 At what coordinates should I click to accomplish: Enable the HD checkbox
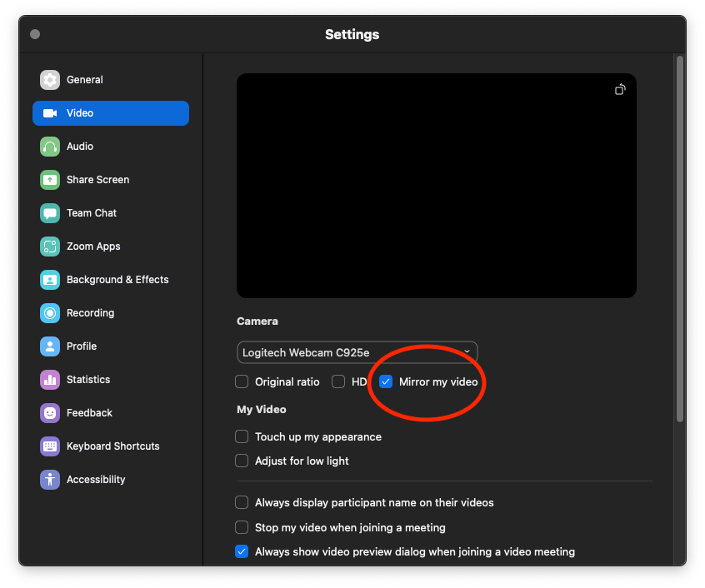(x=338, y=381)
